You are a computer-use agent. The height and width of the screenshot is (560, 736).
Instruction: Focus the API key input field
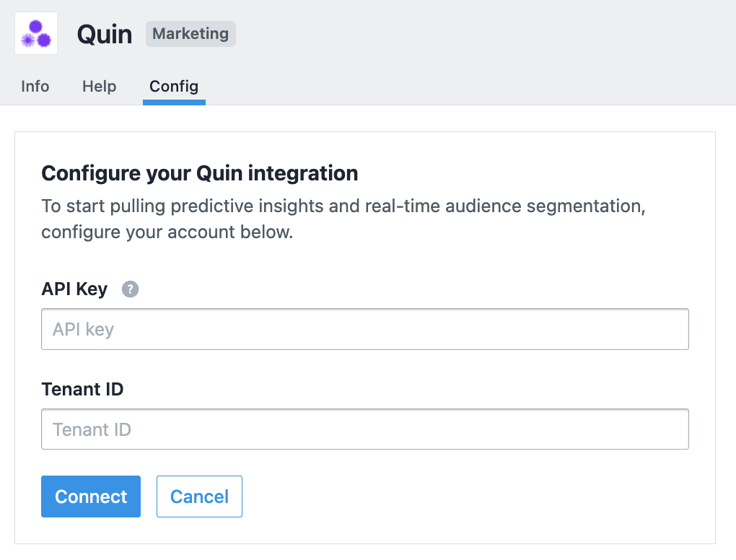coord(365,329)
